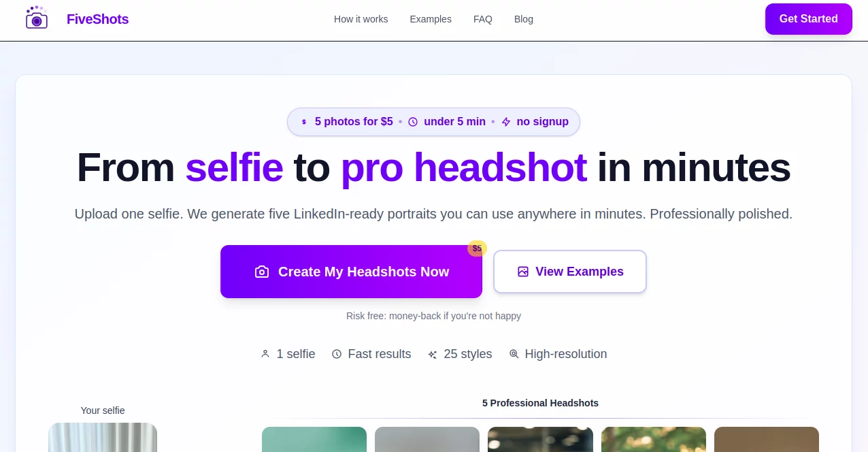
Task: Click the "Your selfie" example thumbnail
Action: point(102,438)
